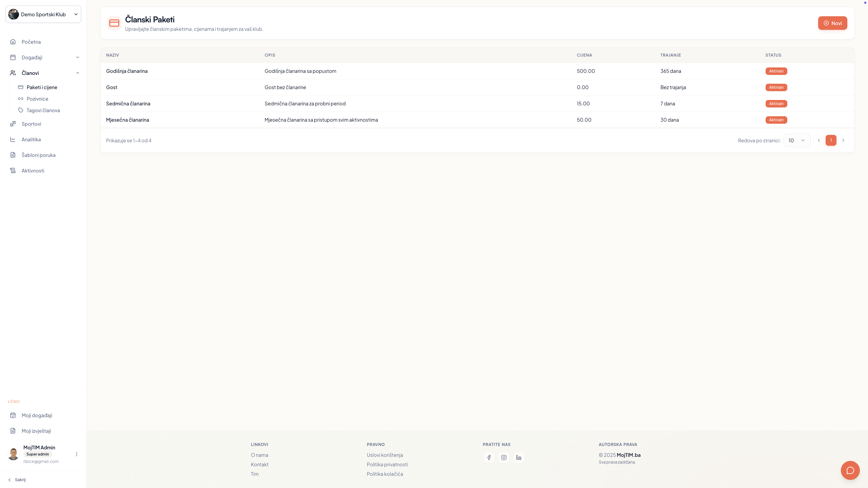
Task: Click the LinkedIn icon in footer
Action: point(518,457)
